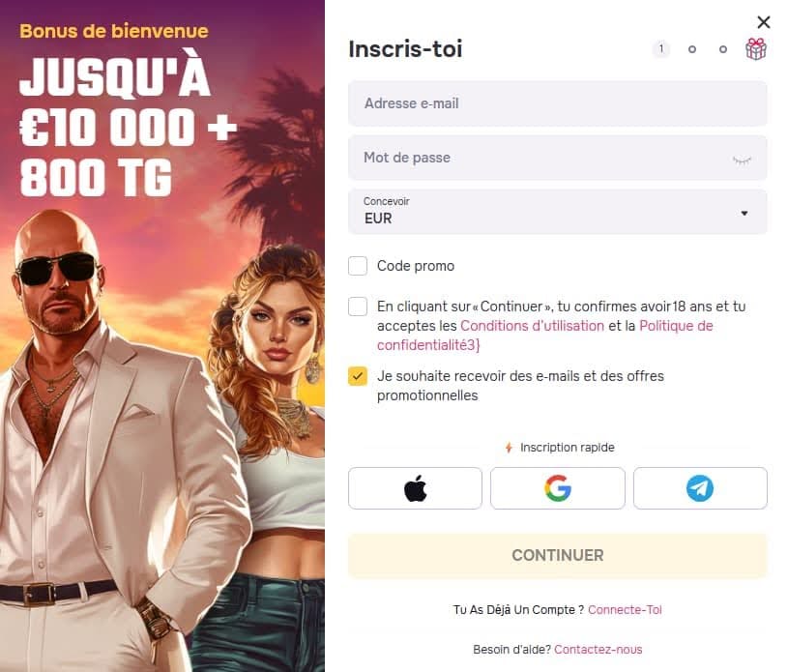
Task: Expand the Concevoir EUR selector field
Action: click(x=557, y=212)
